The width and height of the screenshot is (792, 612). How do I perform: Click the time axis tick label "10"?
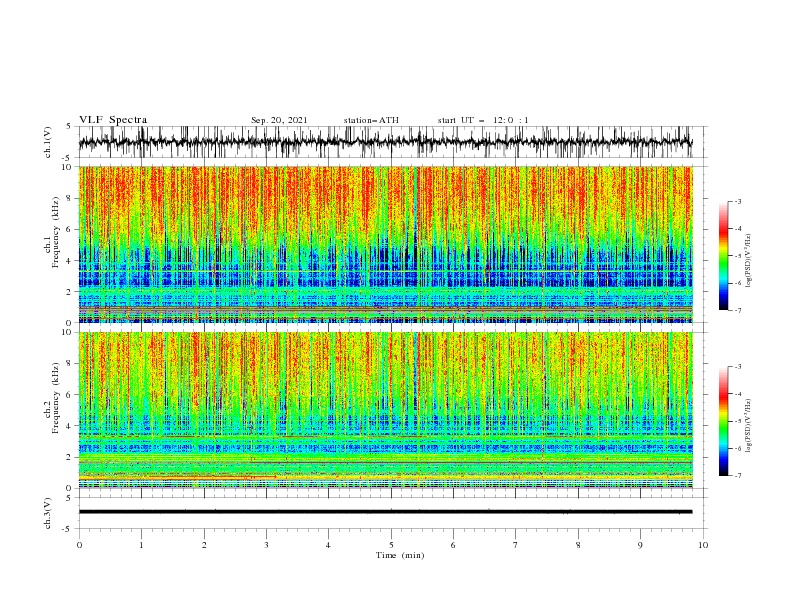click(x=703, y=545)
